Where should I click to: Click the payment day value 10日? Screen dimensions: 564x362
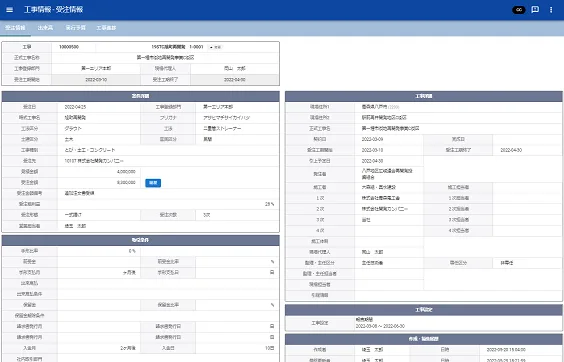pos(269,348)
